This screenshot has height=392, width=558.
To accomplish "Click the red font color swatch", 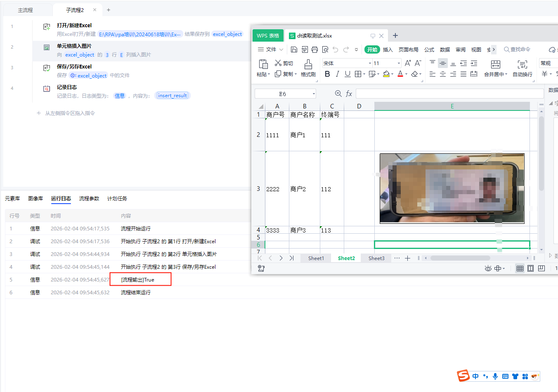I will pyautogui.click(x=400, y=74).
